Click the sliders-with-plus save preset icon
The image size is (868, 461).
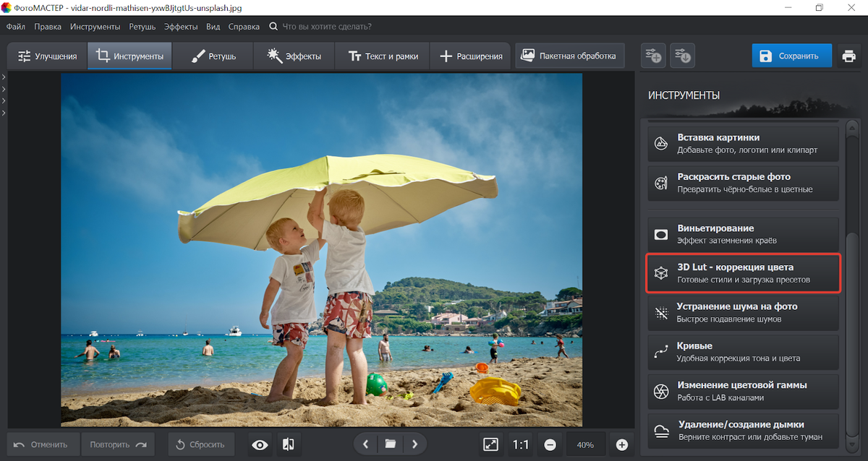(653, 56)
